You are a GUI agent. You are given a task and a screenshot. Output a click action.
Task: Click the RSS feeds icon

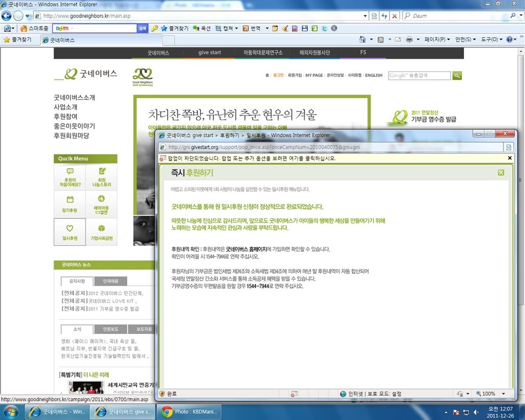pos(380,39)
